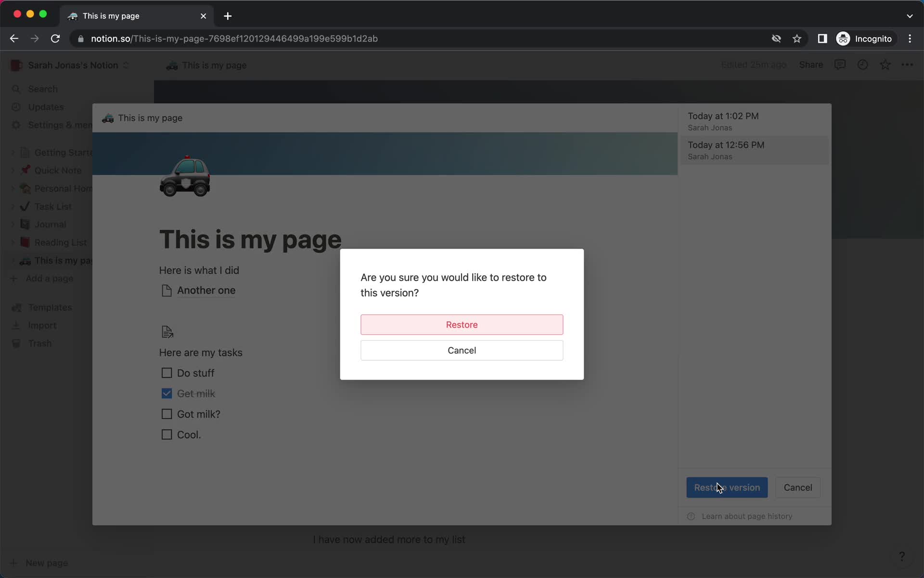
Task: Click Cancel to dismiss the dialog
Action: coord(462,350)
